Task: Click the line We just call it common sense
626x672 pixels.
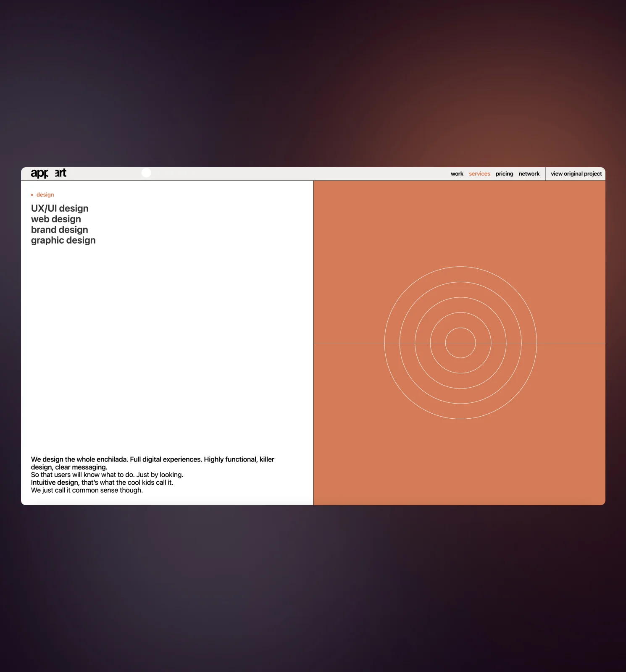Action: click(87, 490)
